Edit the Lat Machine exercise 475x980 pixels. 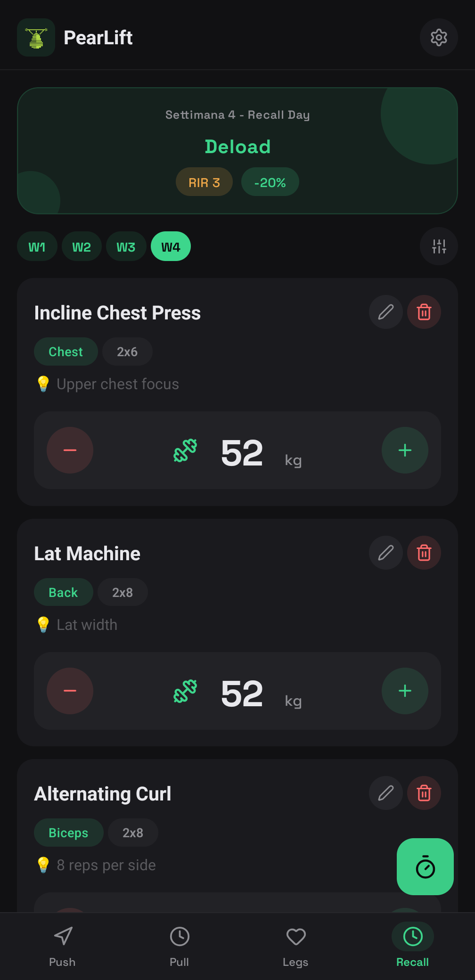point(385,553)
